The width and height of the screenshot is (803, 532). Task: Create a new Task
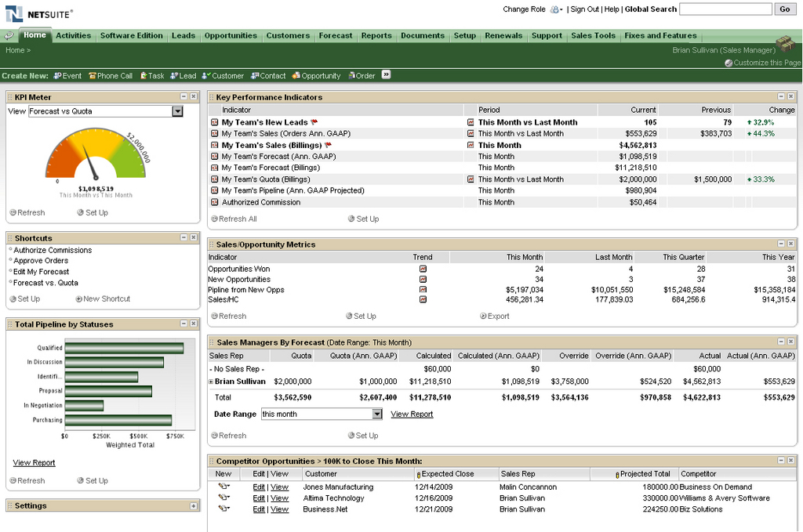coord(144,75)
